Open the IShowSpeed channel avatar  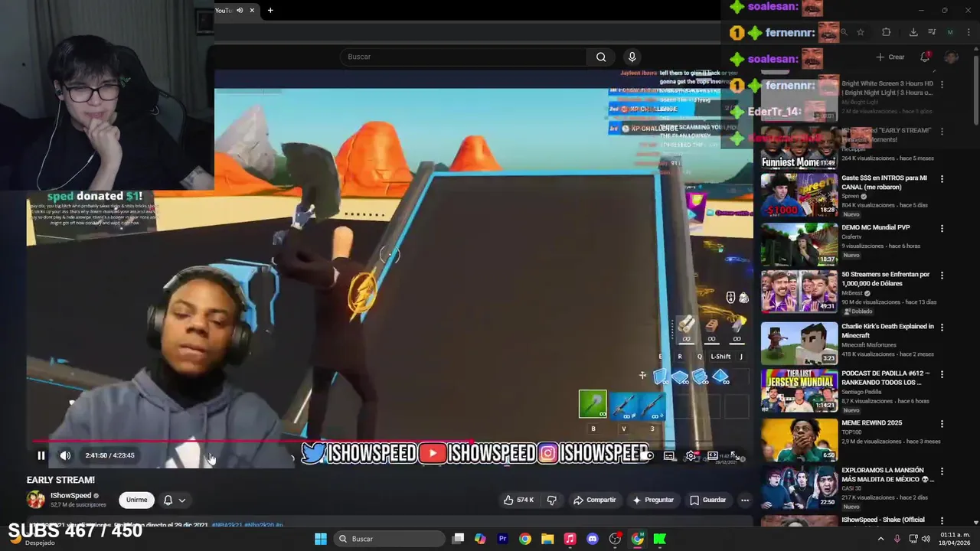36,500
